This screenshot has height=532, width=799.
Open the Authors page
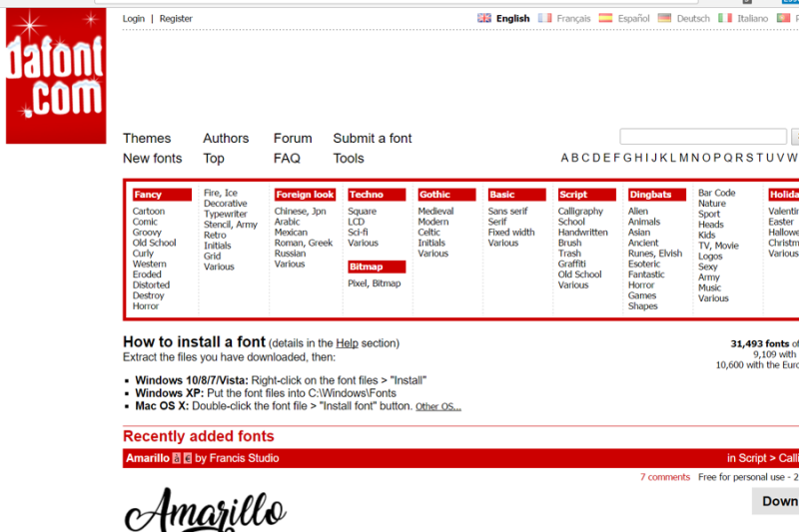pyautogui.click(x=226, y=138)
